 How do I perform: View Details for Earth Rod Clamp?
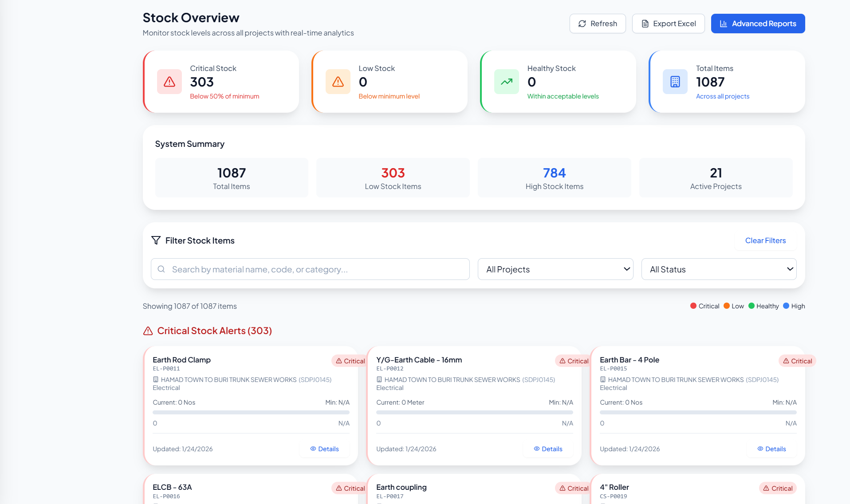(x=324, y=449)
